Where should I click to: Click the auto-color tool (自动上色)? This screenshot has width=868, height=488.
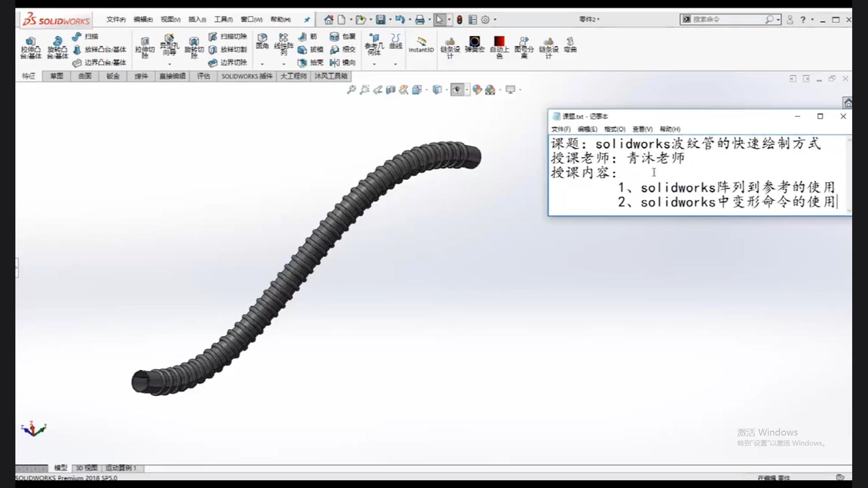tap(499, 47)
